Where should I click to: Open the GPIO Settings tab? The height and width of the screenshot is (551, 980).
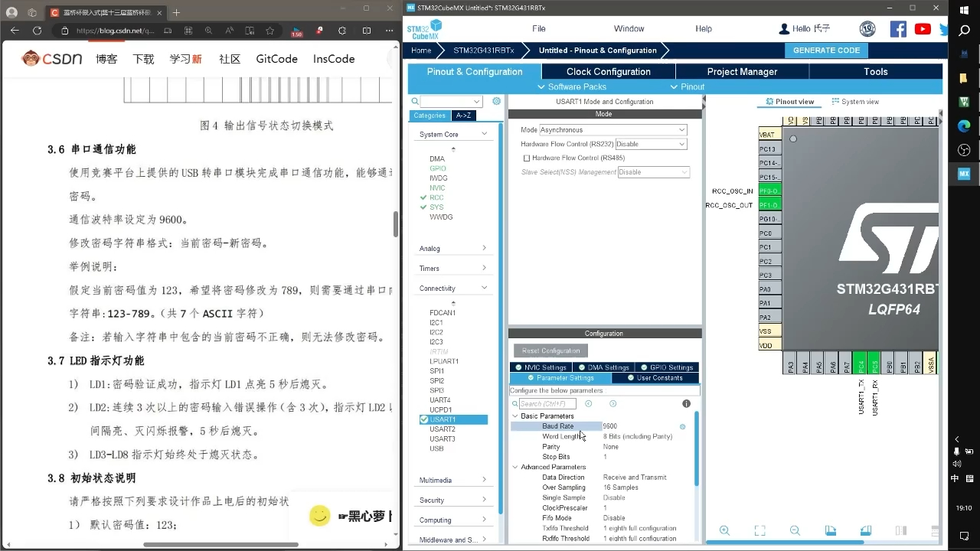click(x=666, y=367)
